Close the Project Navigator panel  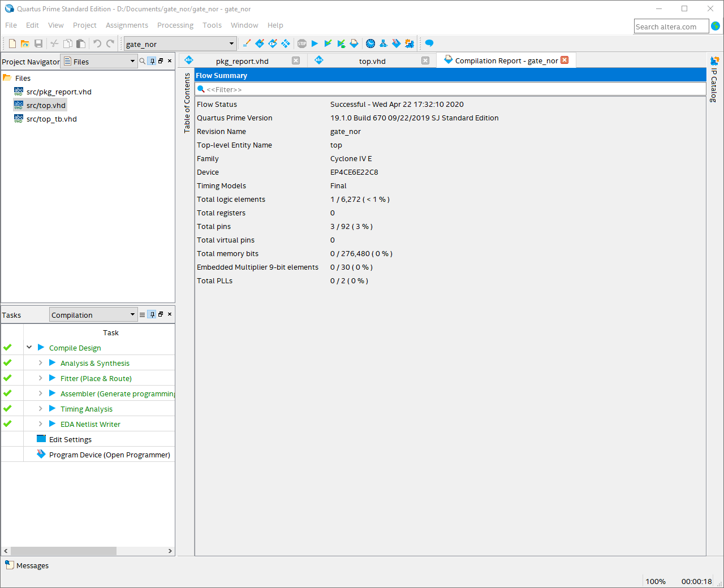tap(170, 61)
